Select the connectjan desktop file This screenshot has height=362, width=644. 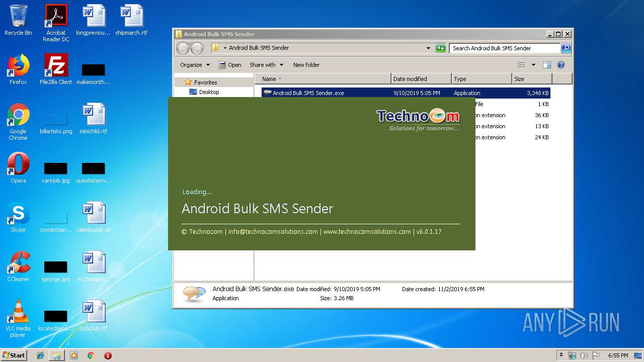[x=56, y=222]
